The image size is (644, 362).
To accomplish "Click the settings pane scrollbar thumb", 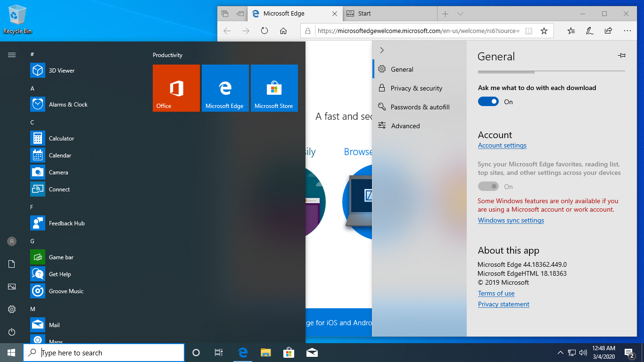I will click(x=506, y=72).
